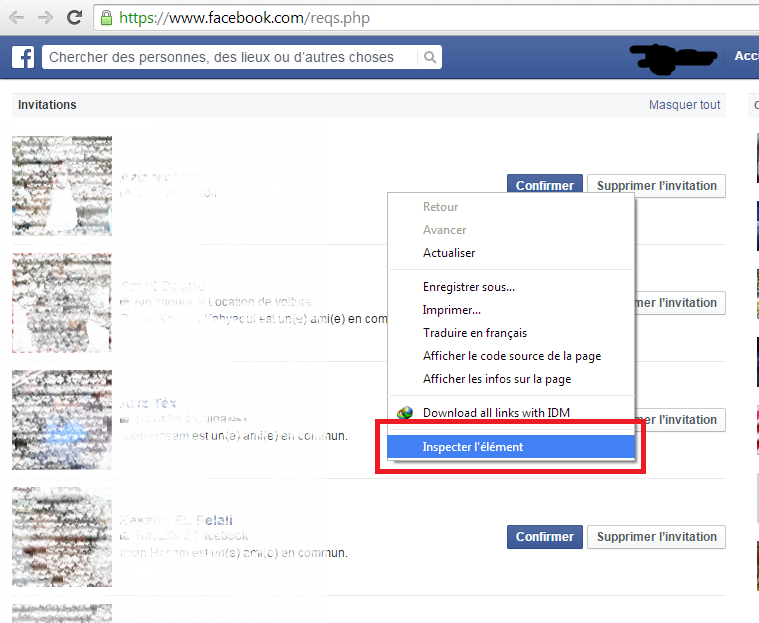Click 'Masquer tout' link
The height and width of the screenshot is (623, 759).
684,105
